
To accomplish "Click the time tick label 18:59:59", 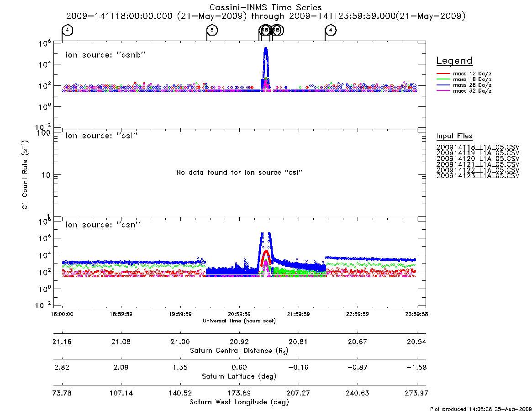I will [x=121, y=314].
